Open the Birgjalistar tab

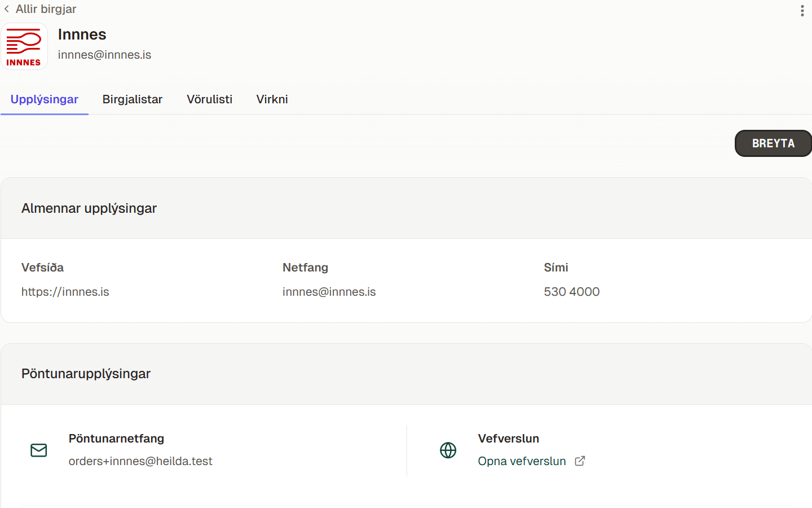(x=133, y=99)
